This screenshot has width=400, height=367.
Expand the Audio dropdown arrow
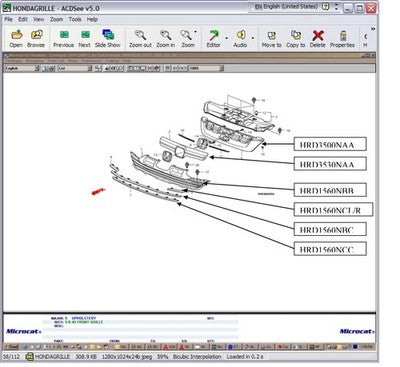[x=253, y=38]
